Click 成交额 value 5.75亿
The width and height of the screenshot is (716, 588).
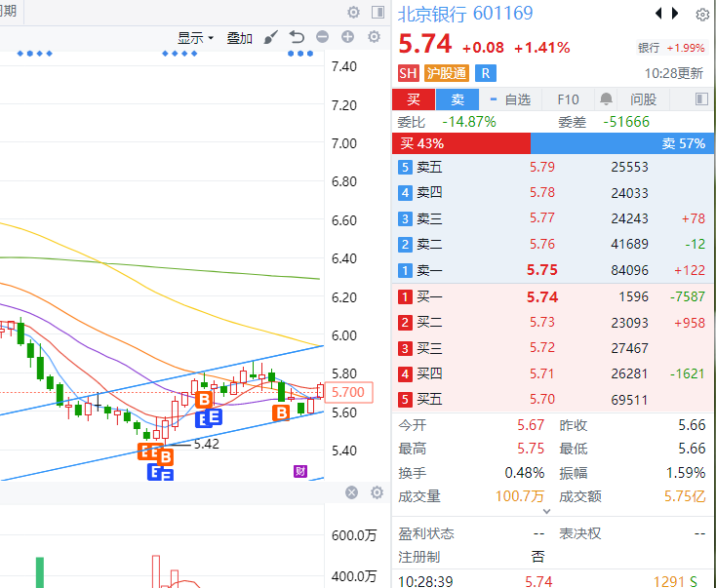(685, 495)
